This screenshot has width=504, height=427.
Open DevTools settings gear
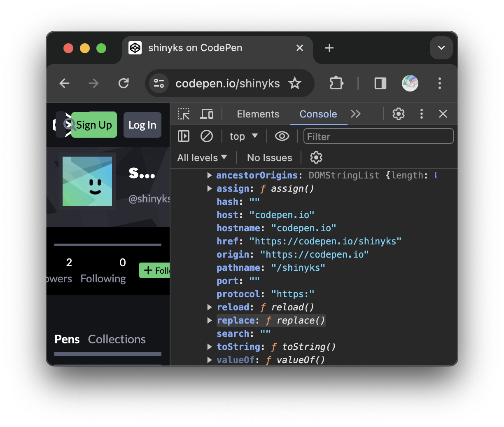(x=399, y=114)
